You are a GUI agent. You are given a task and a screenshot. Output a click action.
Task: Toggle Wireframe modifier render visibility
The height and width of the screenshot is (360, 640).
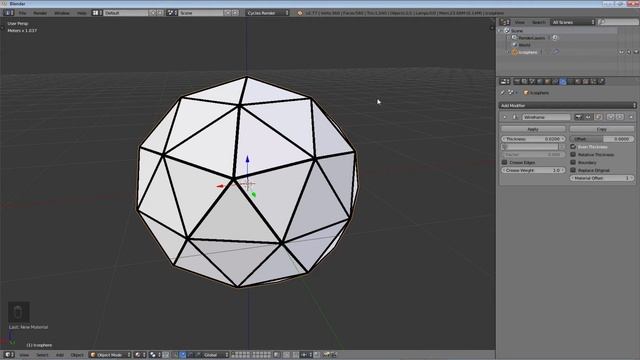tap(578, 117)
